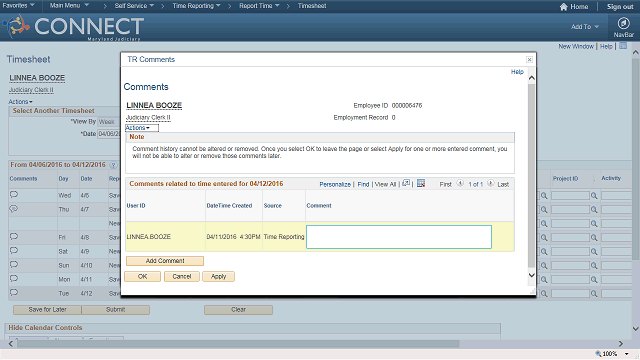Click the page layout icon next to Help
The width and height of the screenshot is (640, 360).
623,46
